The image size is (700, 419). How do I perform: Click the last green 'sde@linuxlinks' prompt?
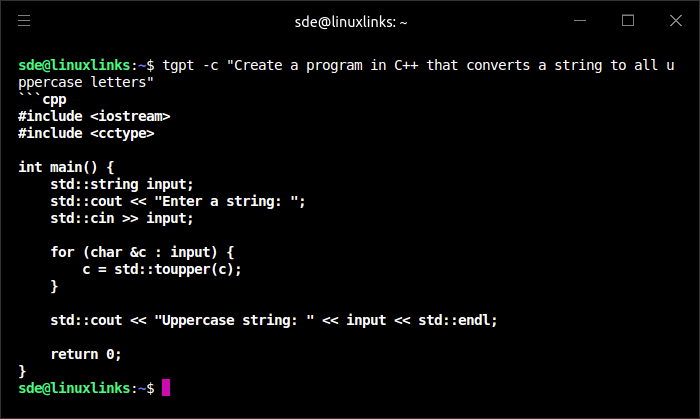point(74,387)
